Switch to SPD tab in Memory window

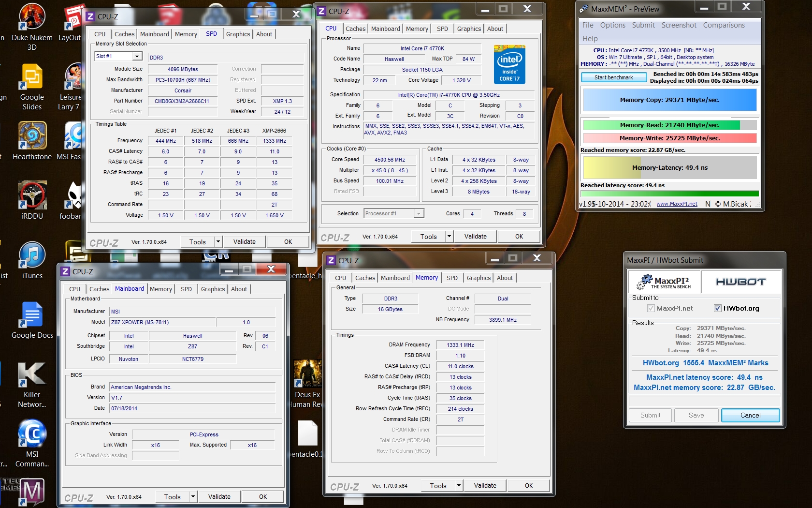pyautogui.click(x=452, y=278)
